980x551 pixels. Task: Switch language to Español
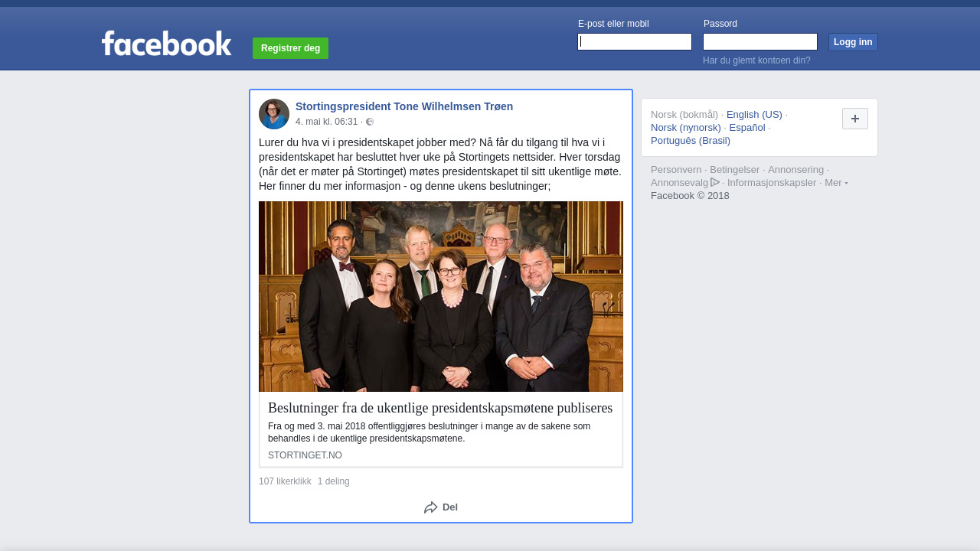click(x=747, y=128)
